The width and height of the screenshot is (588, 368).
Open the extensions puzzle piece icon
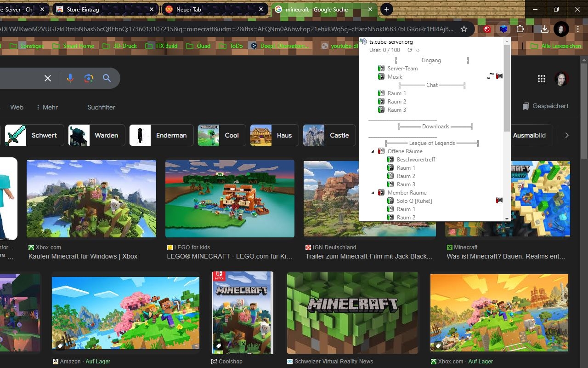coord(520,29)
